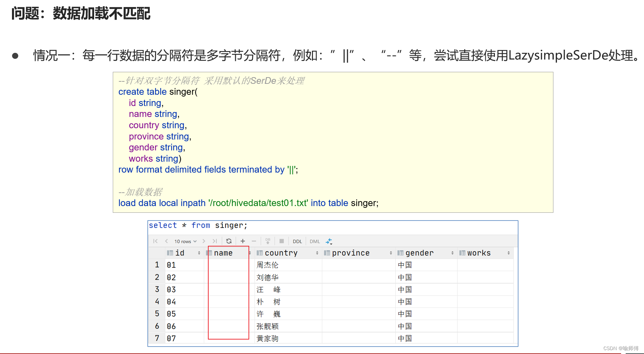Toggle sort arrows on gender column

pos(453,253)
